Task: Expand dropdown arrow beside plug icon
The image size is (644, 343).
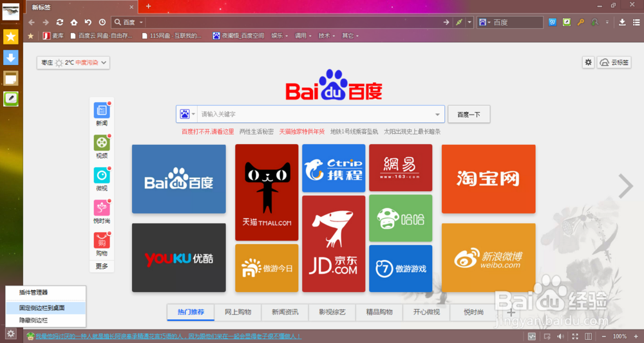Action: click(x=469, y=22)
